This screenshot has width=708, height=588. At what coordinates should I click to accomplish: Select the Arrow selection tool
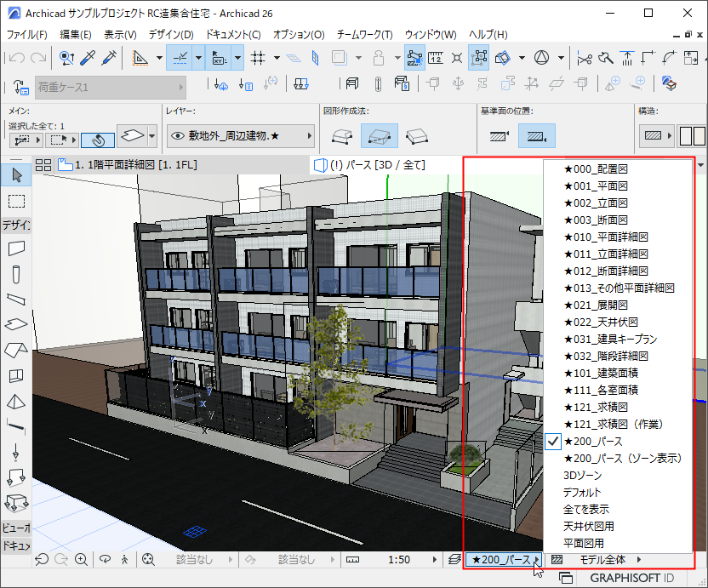(x=16, y=175)
